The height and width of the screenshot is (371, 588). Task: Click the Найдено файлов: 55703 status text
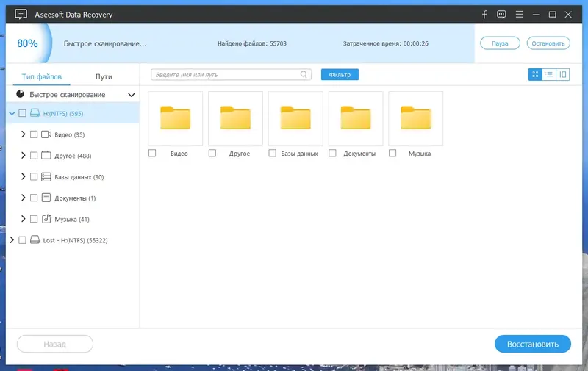pos(252,43)
